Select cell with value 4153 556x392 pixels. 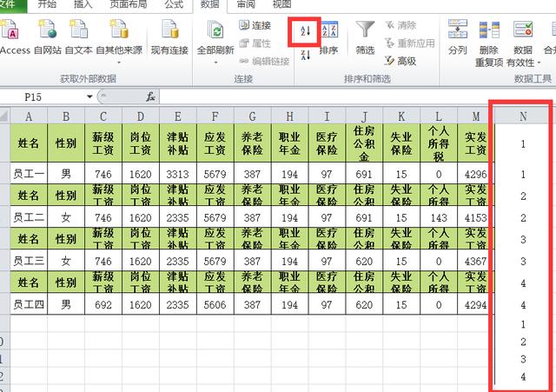(x=475, y=217)
